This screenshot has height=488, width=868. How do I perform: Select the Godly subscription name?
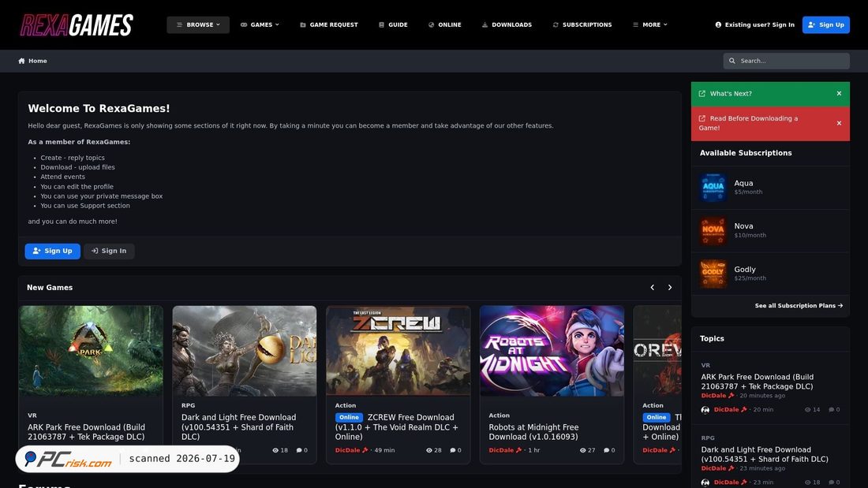coord(745,270)
